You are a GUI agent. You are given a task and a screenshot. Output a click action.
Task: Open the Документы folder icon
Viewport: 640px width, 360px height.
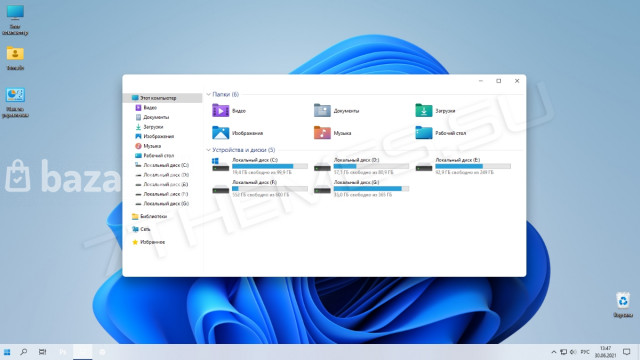(x=322, y=110)
